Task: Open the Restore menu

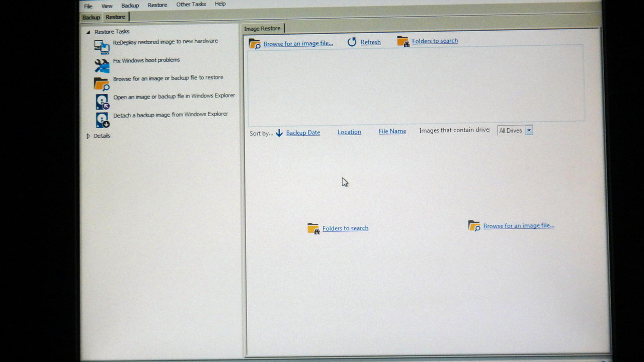Action: coord(157,5)
